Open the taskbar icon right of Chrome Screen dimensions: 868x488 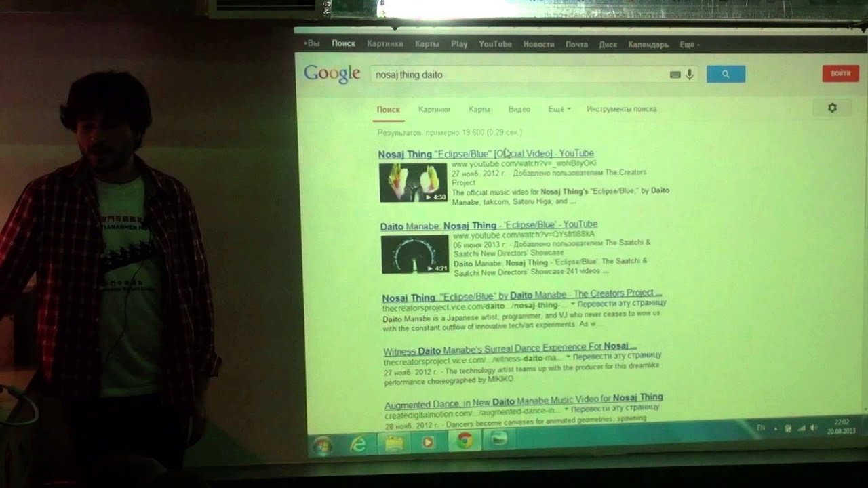click(x=499, y=439)
